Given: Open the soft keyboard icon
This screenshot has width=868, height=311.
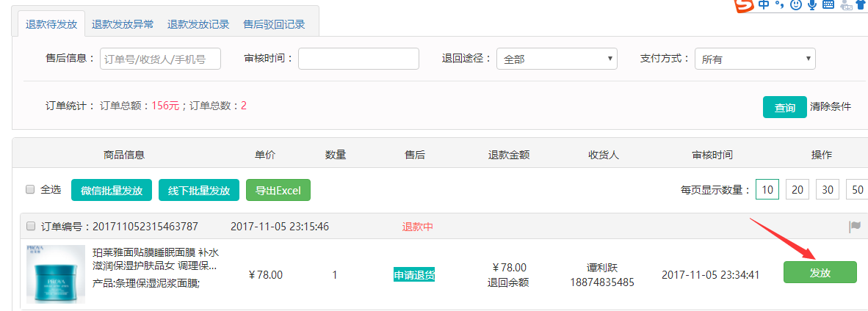Looking at the screenshot, I should [828, 5].
